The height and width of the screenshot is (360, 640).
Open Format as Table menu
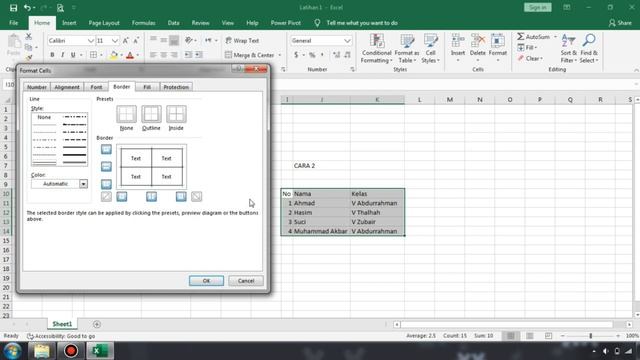point(407,49)
